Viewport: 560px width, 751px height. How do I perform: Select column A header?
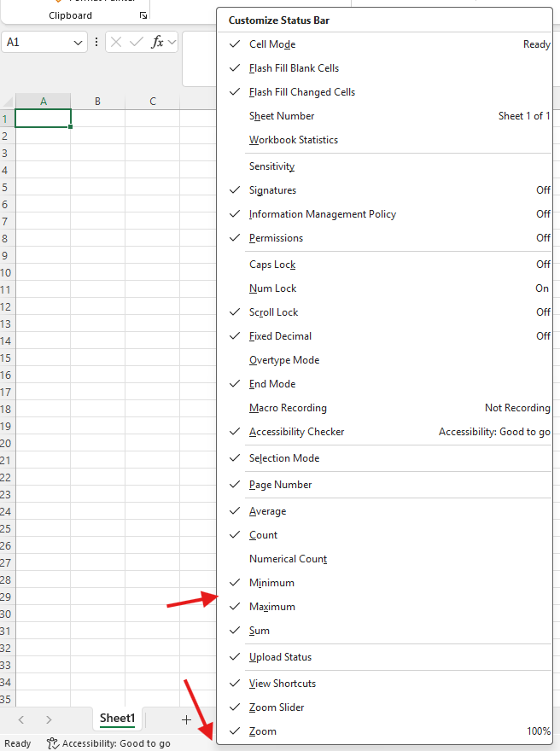44,102
